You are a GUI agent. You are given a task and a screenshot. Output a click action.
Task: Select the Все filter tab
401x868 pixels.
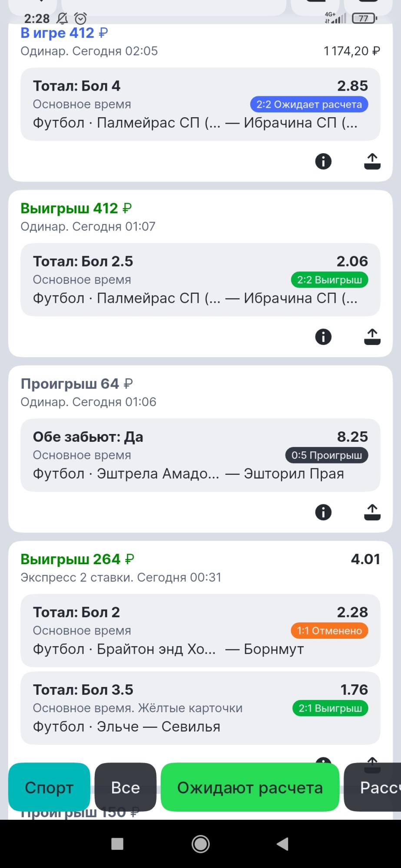click(x=125, y=787)
